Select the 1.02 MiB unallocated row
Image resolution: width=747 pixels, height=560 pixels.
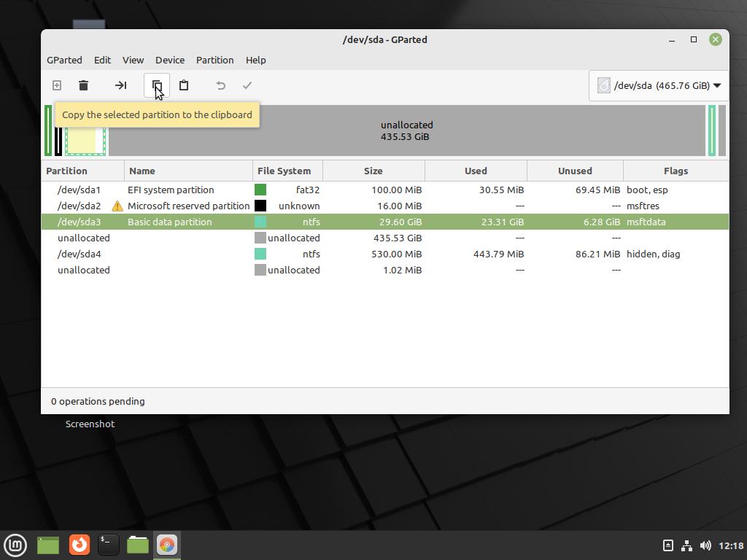[83, 270]
